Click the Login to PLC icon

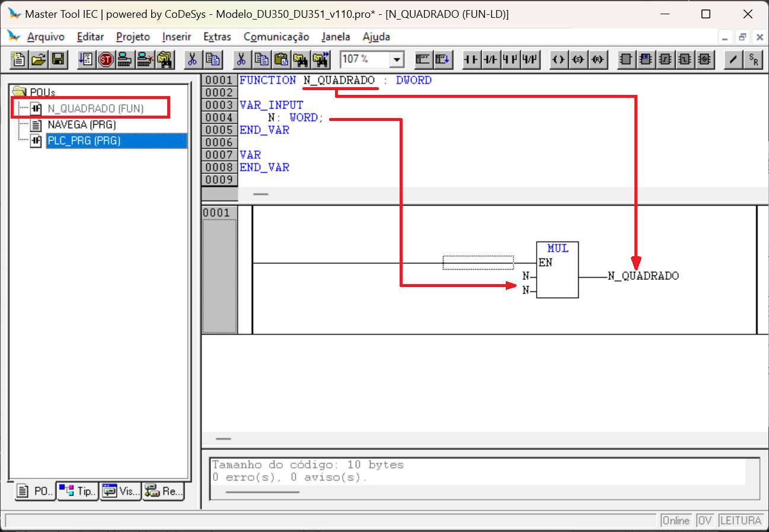pyautogui.click(x=125, y=59)
